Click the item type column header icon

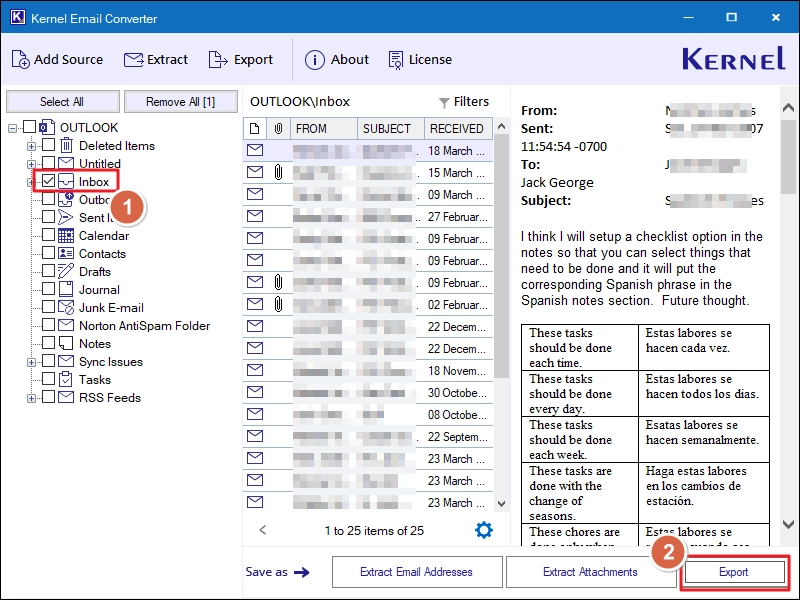point(255,129)
